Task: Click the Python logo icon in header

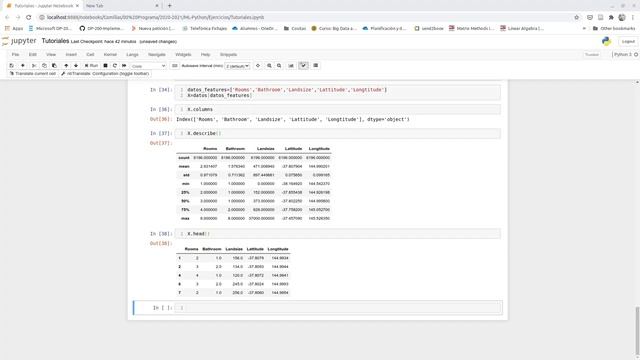Action: (606, 41)
